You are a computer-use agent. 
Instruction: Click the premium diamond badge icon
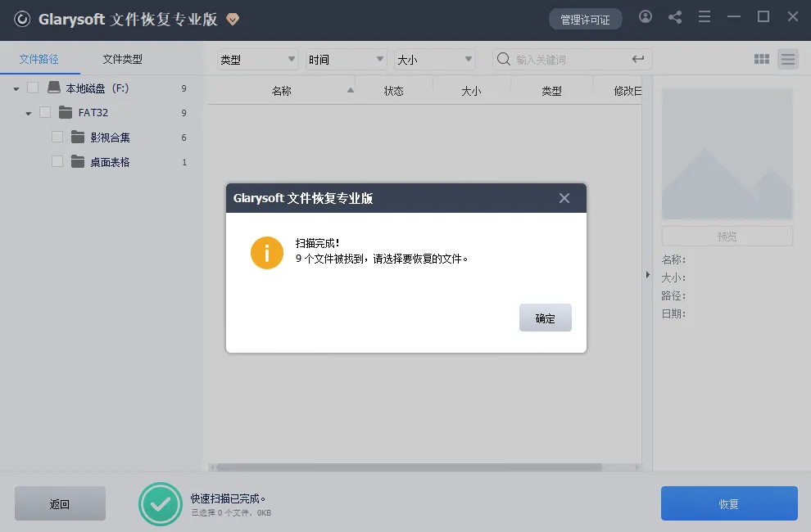pos(233,20)
